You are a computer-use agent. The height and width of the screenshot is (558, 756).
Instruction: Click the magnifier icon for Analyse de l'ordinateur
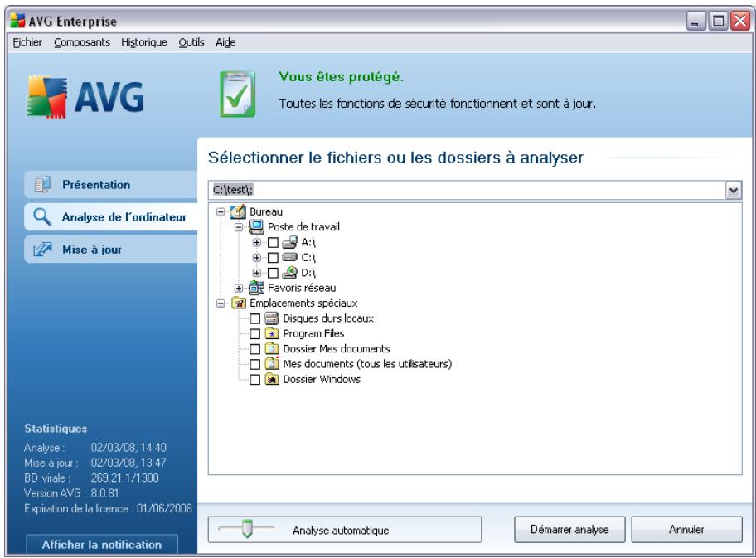pyautogui.click(x=42, y=217)
